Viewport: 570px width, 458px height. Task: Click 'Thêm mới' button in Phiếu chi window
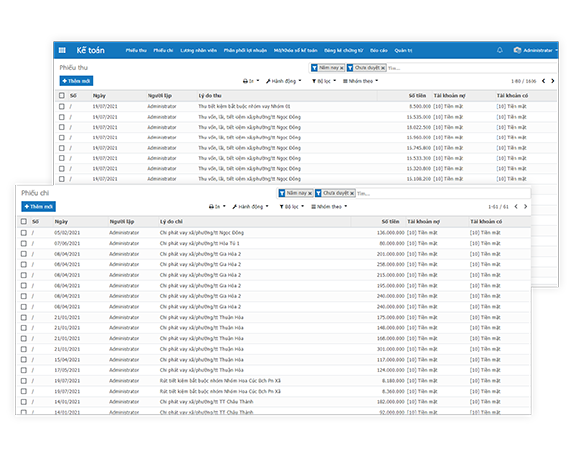point(39,206)
